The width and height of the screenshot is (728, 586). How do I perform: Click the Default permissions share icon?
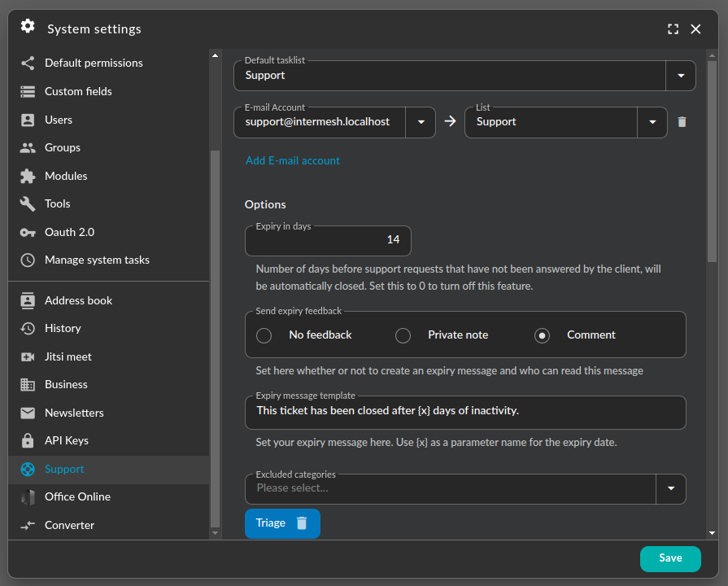(x=28, y=63)
